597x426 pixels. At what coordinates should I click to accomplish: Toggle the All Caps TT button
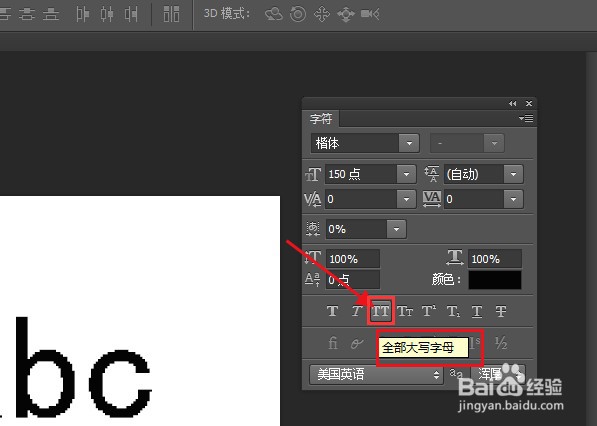click(381, 311)
